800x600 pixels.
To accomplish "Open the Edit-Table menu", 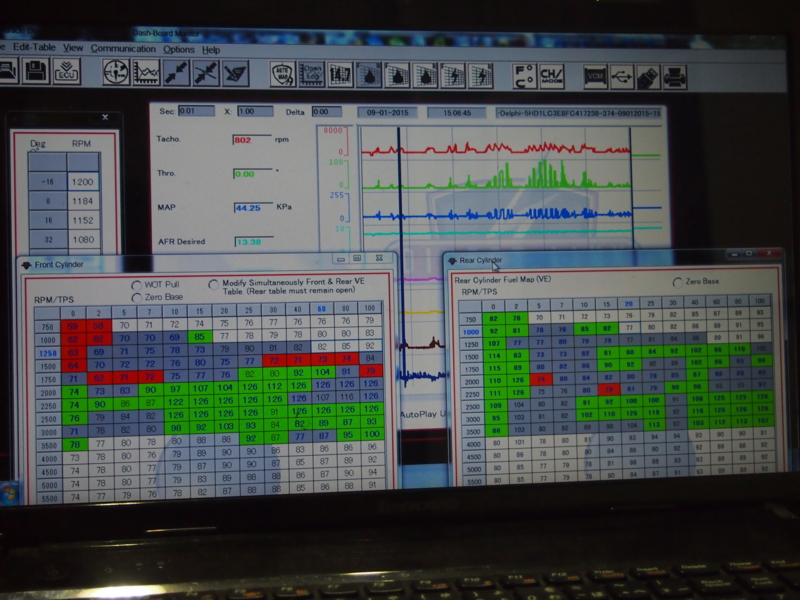I will coord(34,47).
